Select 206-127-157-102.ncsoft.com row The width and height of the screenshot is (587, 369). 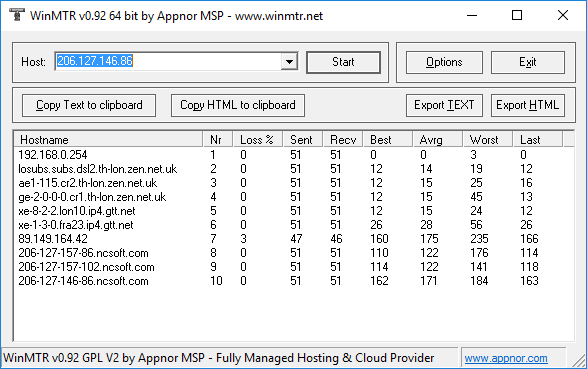click(x=294, y=267)
